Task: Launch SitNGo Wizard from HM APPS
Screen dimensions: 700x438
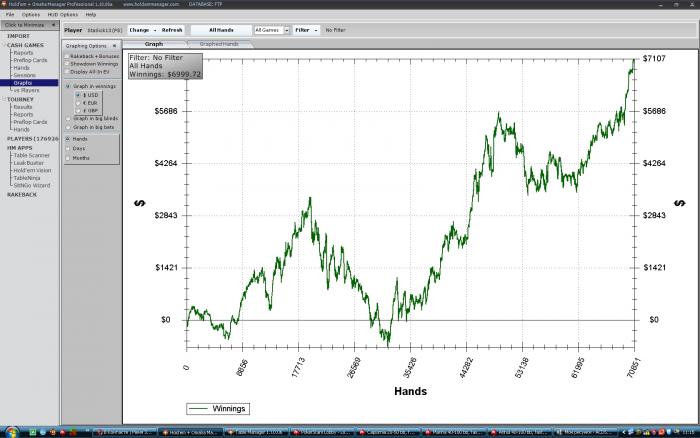Action: pos(32,186)
